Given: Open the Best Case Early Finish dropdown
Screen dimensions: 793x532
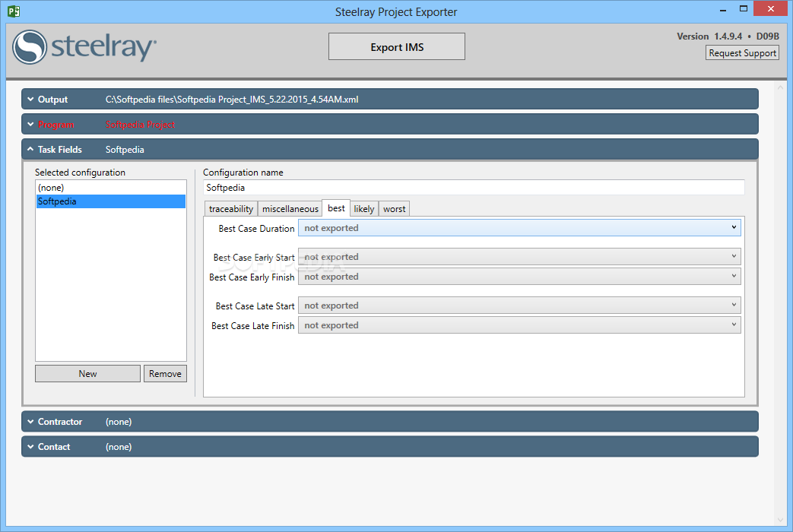Looking at the screenshot, I should tap(519, 277).
